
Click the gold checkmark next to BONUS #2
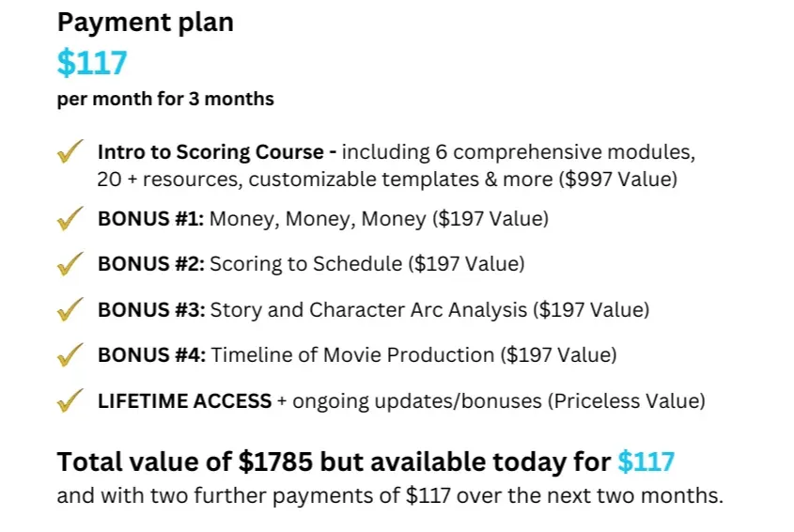(x=70, y=263)
